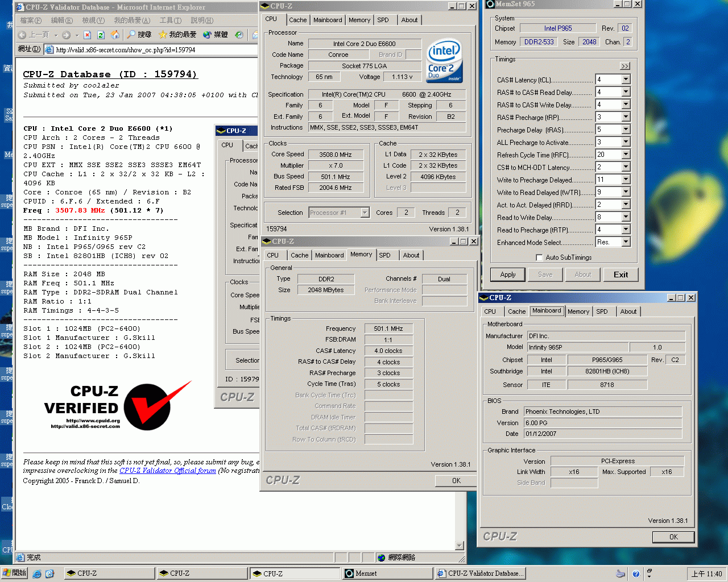Open the media pane globe icon
The width and height of the screenshot is (728, 582).
(208, 35)
